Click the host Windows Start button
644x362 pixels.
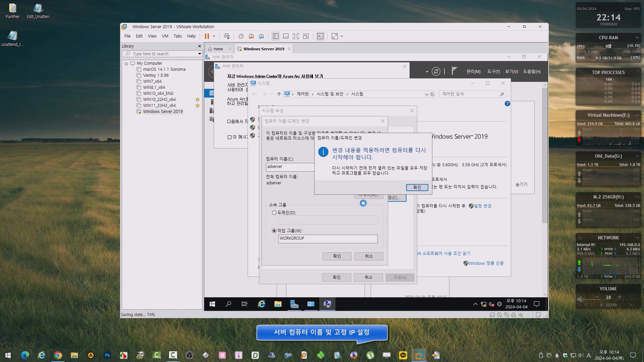pyautogui.click(x=8, y=355)
